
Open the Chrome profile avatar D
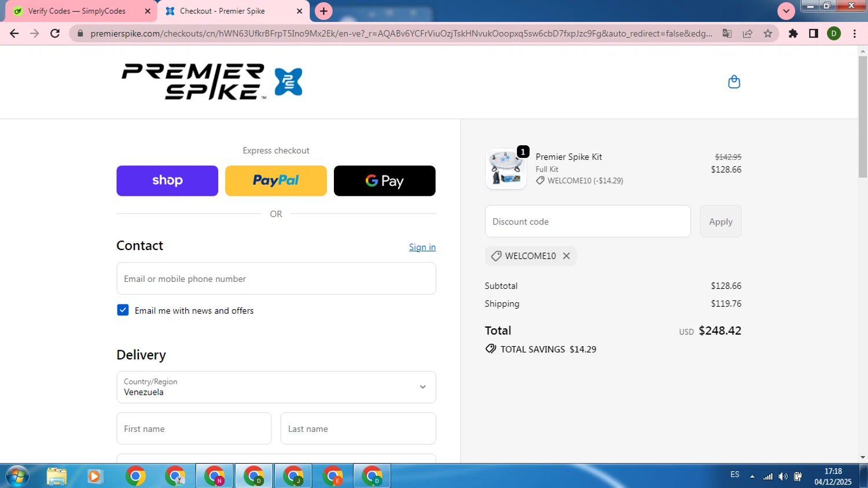(834, 34)
